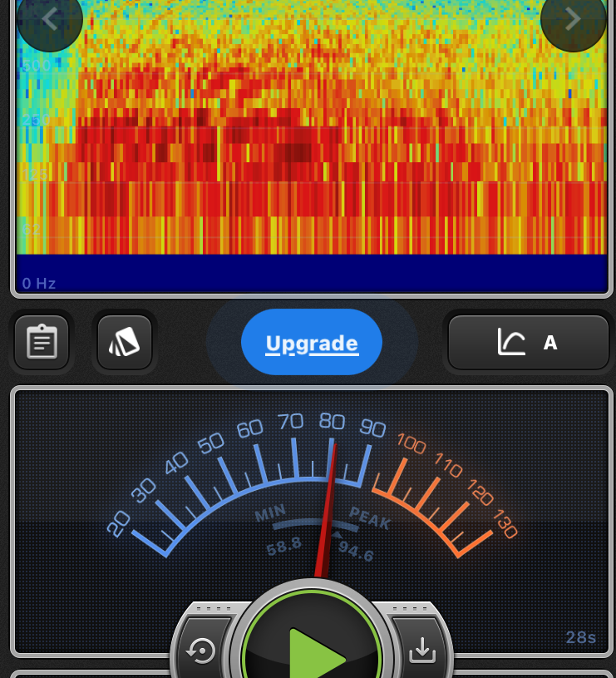
Task: Open the A frequency weighting selector
Action: pyautogui.click(x=549, y=342)
